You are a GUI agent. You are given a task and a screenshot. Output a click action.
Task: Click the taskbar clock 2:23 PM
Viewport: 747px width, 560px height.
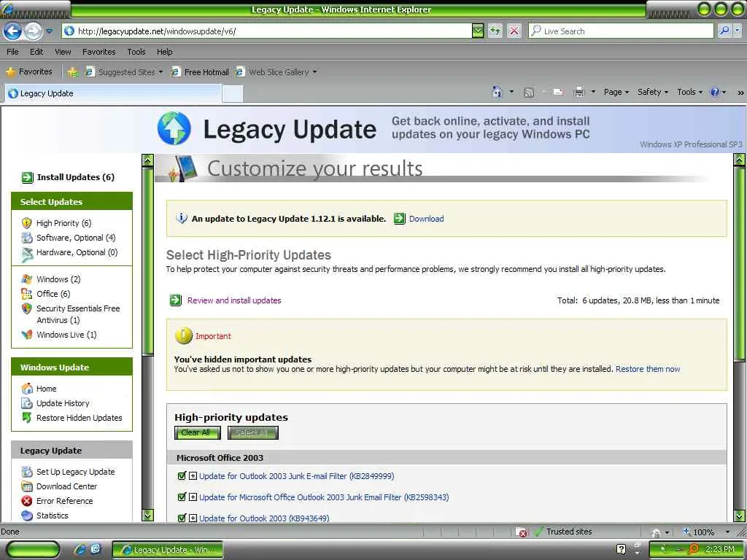tap(720, 549)
